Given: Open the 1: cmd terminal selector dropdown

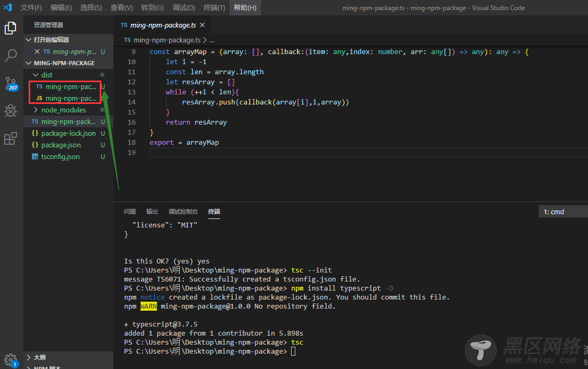Looking at the screenshot, I should (x=563, y=212).
